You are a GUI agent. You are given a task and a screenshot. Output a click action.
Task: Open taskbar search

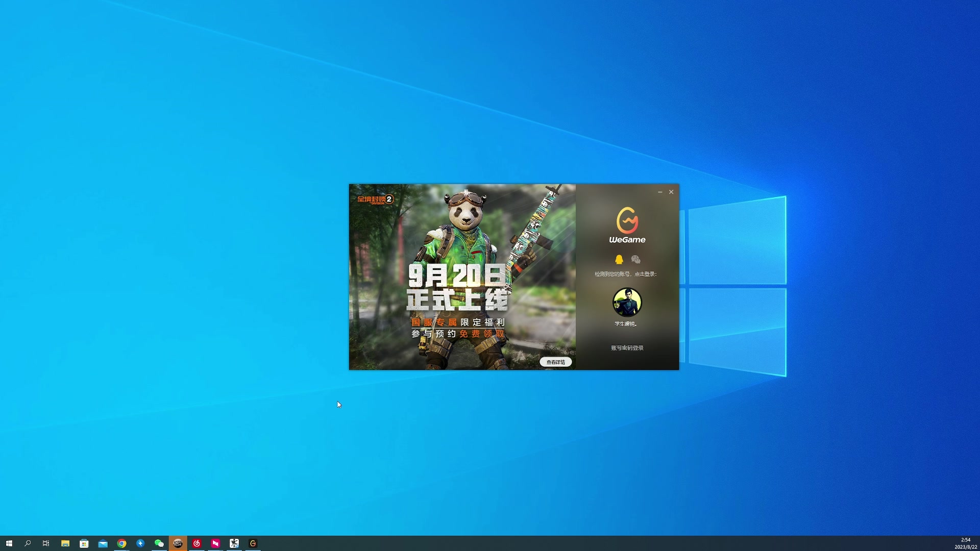click(x=28, y=543)
